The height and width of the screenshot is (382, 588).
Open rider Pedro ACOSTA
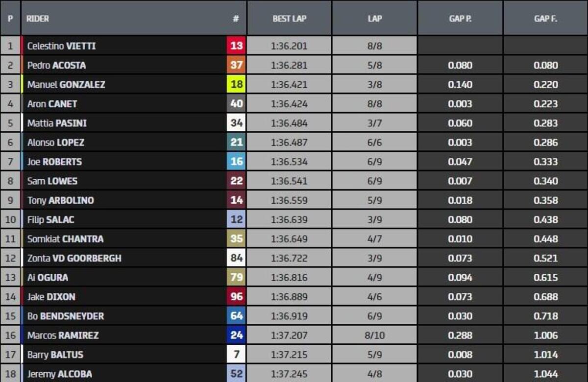coord(56,65)
